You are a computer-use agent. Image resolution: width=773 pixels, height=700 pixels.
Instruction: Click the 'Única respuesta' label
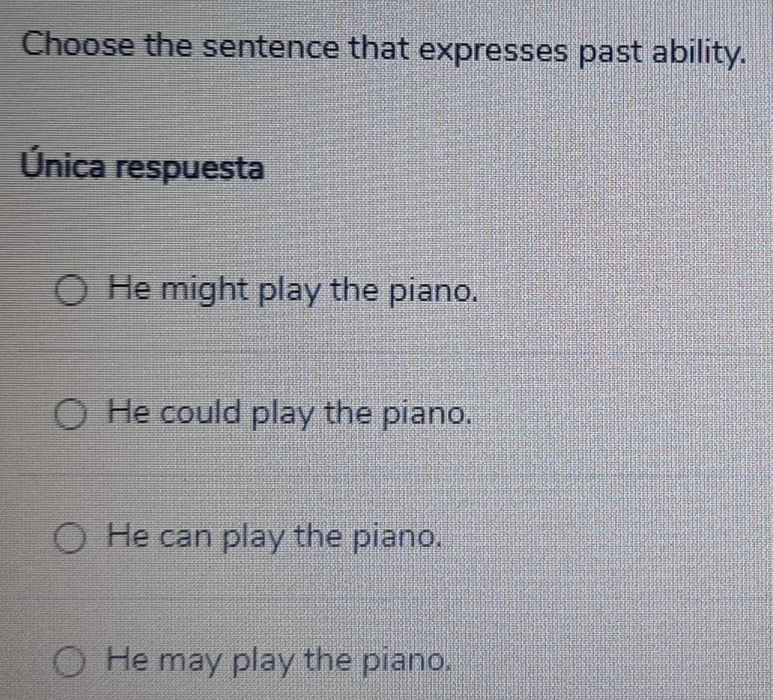point(143,167)
